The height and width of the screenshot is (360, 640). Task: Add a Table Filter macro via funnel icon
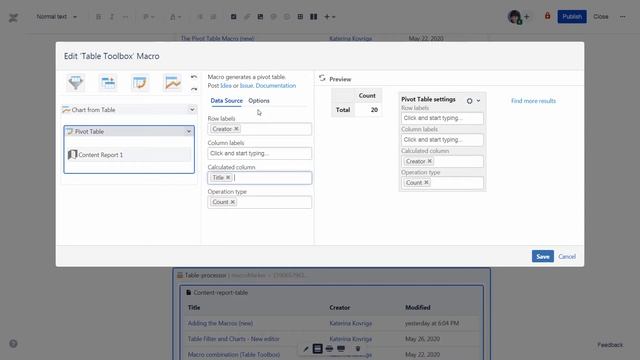point(76,82)
